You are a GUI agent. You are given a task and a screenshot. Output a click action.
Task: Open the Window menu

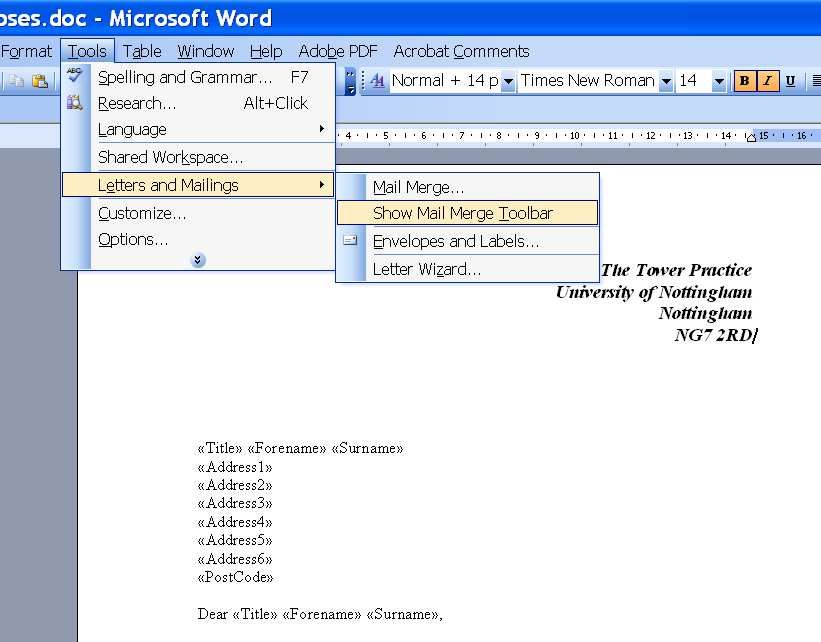point(205,51)
